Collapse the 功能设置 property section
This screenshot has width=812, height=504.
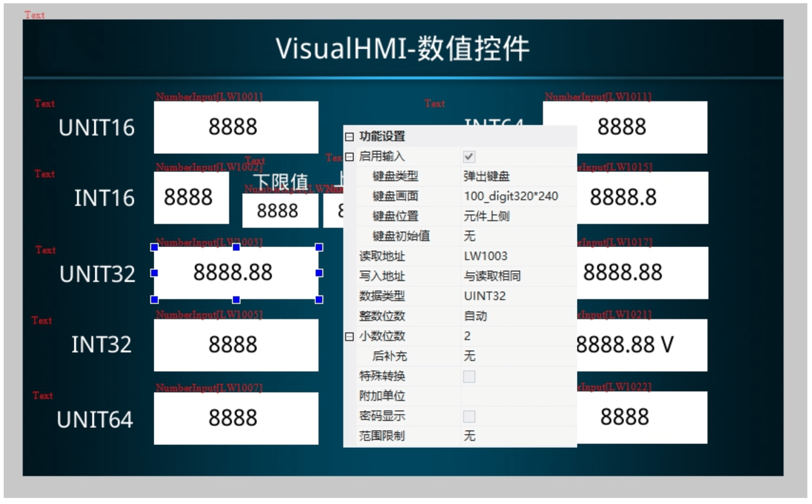pyautogui.click(x=348, y=137)
